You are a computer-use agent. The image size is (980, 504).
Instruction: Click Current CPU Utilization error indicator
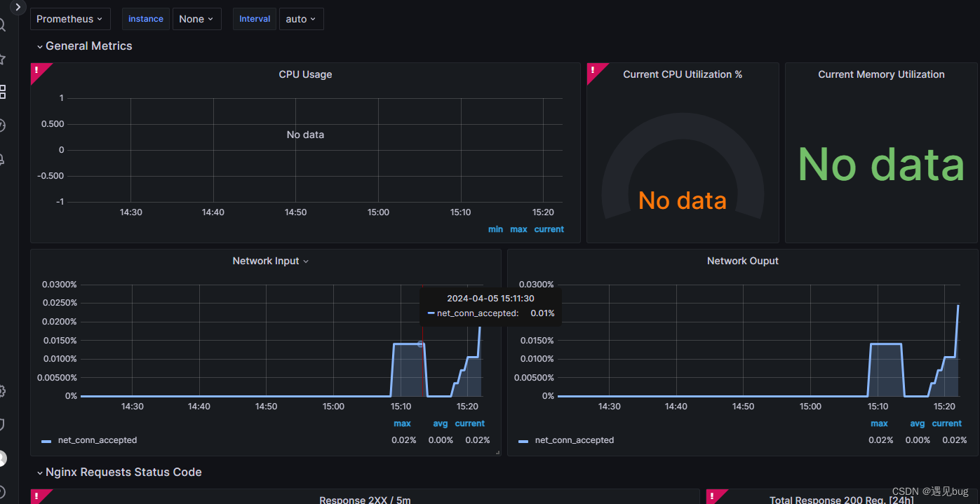pos(593,70)
